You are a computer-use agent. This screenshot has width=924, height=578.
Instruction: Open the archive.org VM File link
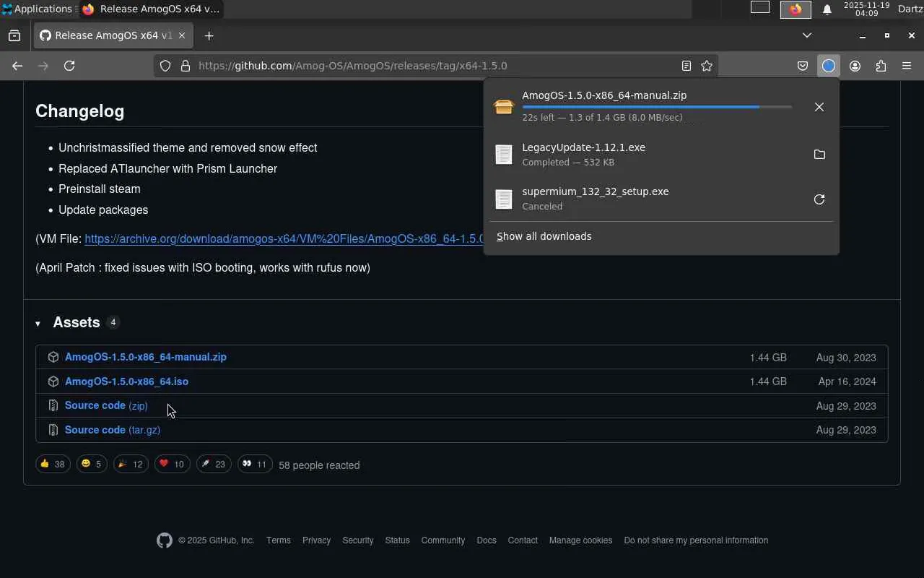pos(284,239)
